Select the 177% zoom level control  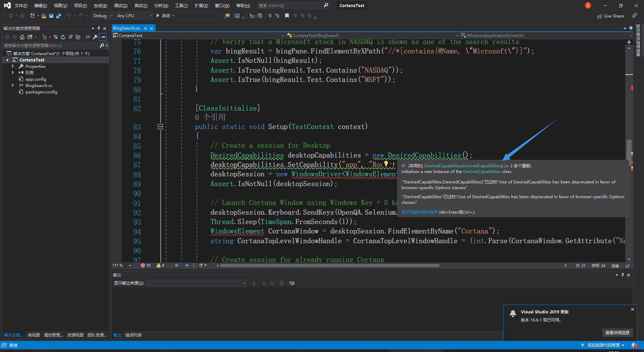(121, 265)
